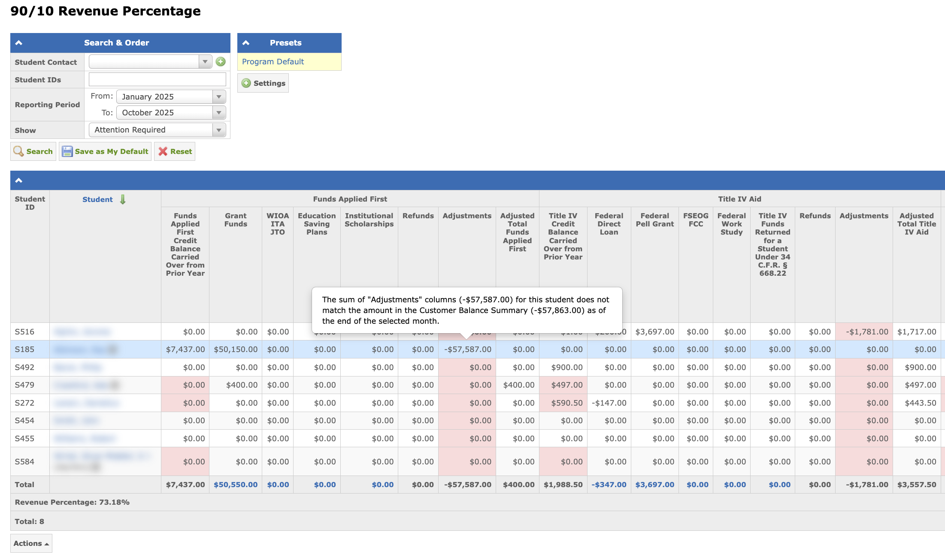Click the $50,550.00 Grant Funds total link
Screen dimensions: 945x560
[x=236, y=485]
